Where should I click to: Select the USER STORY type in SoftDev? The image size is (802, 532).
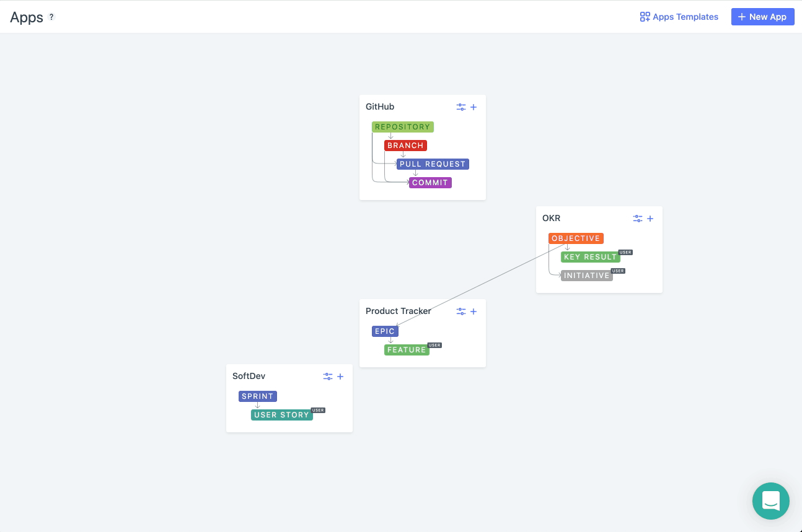point(282,414)
